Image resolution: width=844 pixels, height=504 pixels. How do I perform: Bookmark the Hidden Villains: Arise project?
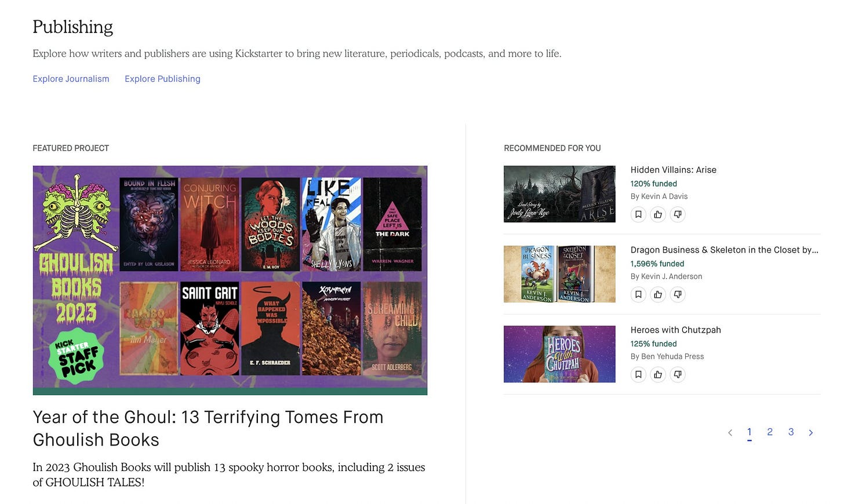coord(638,214)
